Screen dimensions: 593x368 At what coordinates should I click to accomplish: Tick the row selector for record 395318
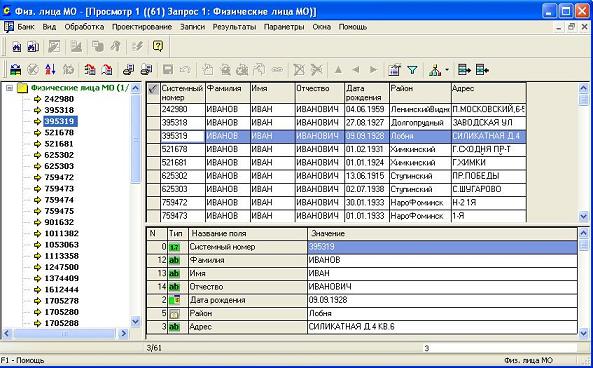[x=153, y=123]
